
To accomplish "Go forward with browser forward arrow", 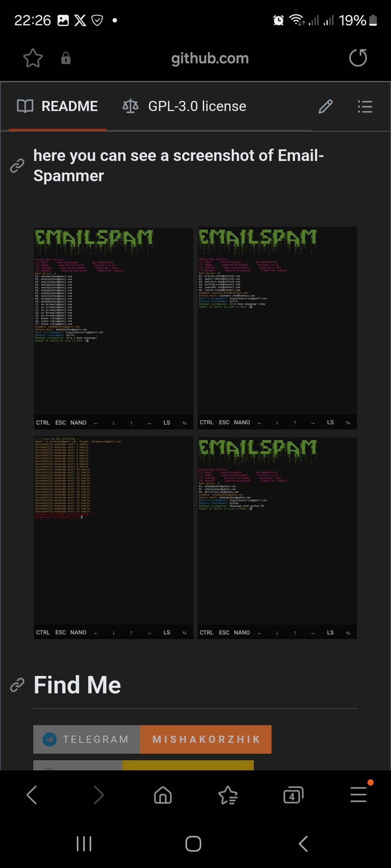I will click(98, 795).
